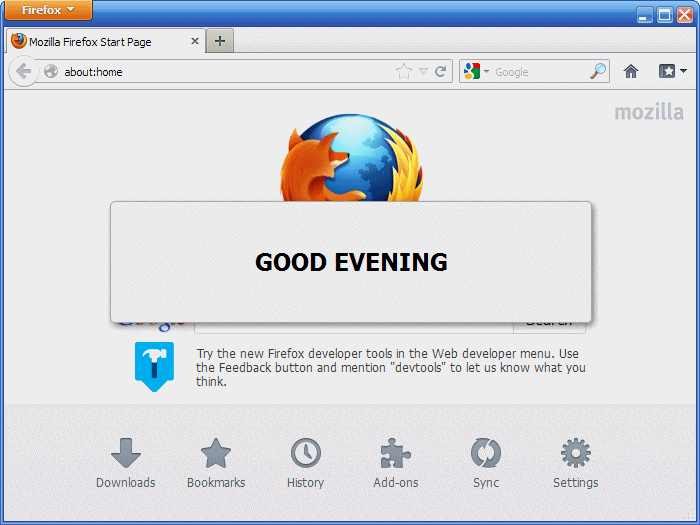
Task: Open Sync from the bottom launcher
Action: (486, 463)
